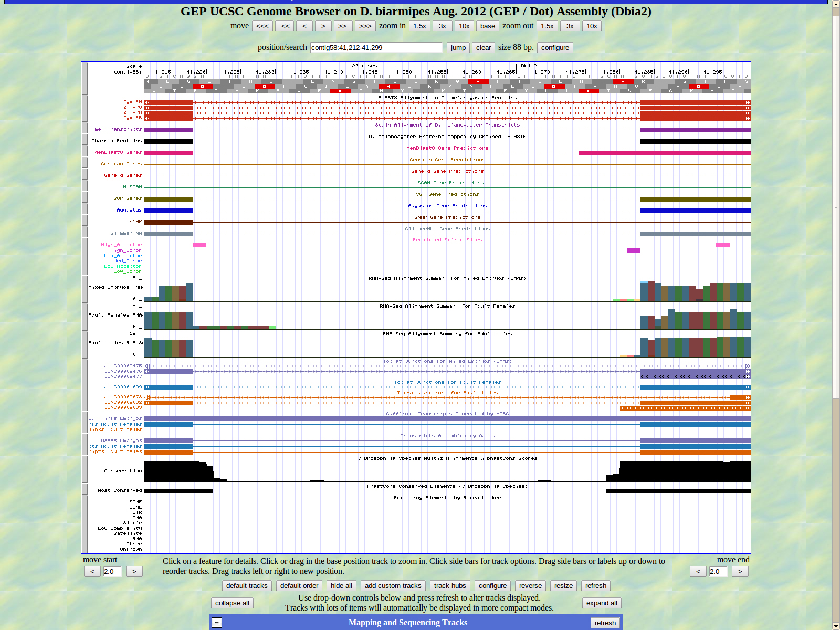Click refresh button in bottom toolbar
Image resolution: width=840 pixels, height=630 pixels.
tap(596, 586)
